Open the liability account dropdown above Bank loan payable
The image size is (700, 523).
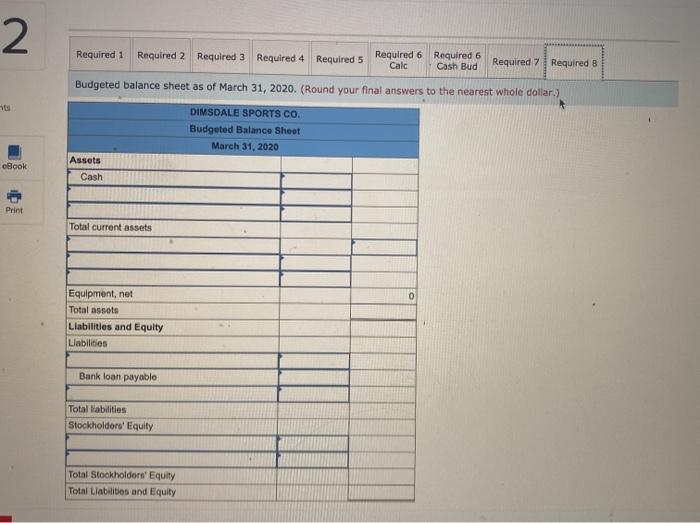172,361
